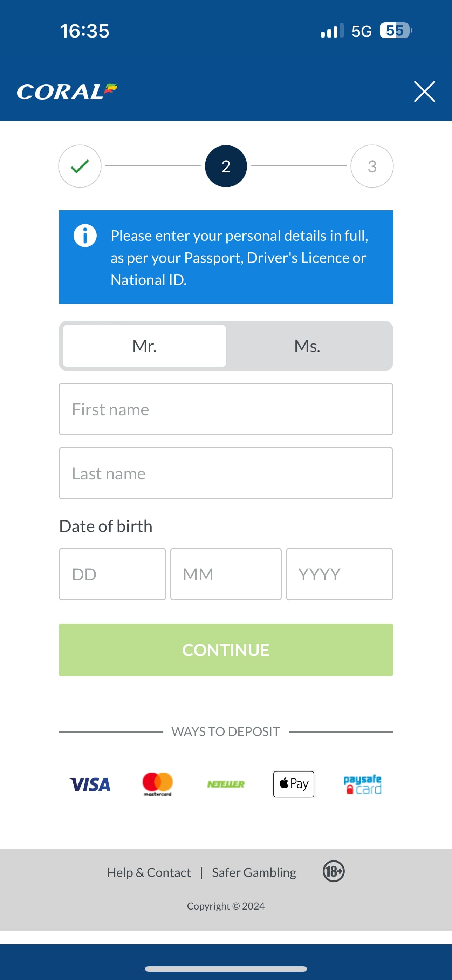Select the paysafecard deposit icon
The width and height of the screenshot is (452, 980).
(x=362, y=784)
